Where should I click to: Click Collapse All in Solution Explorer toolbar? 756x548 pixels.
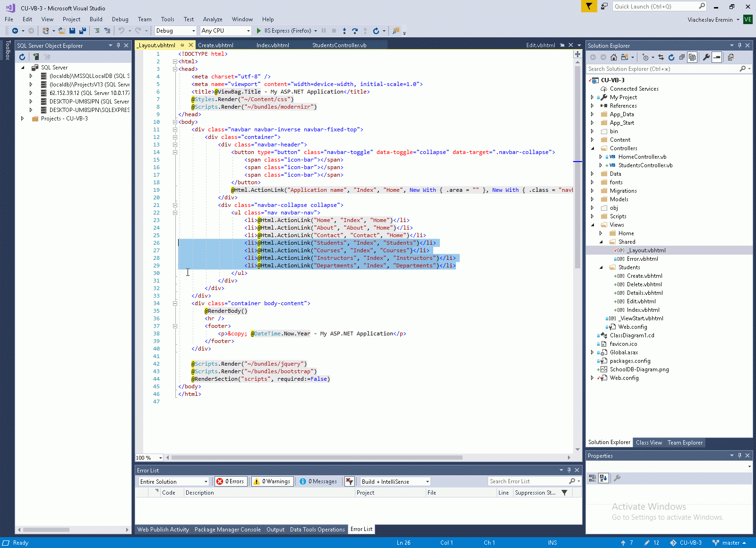tap(682, 57)
